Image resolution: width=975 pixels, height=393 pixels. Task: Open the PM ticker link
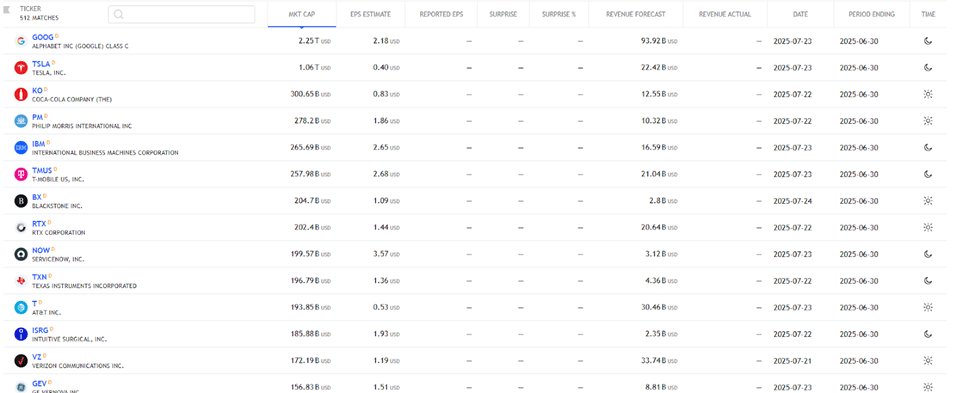click(38, 118)
